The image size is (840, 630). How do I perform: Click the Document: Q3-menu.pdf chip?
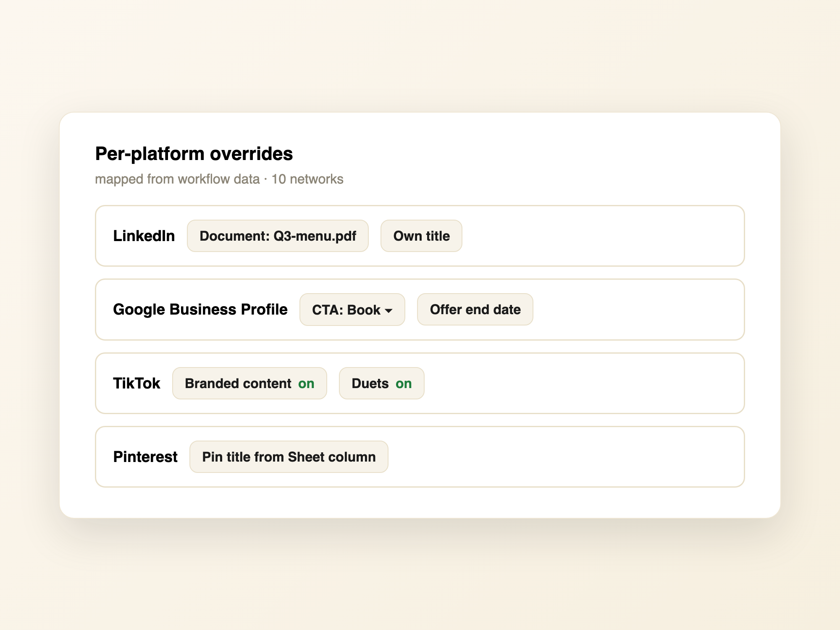[278, 236]
